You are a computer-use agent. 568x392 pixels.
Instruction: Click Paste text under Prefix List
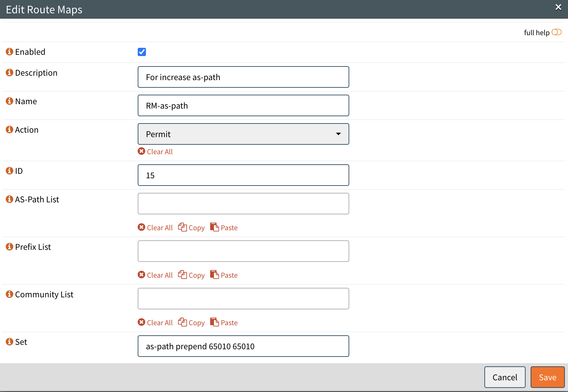click(229, 275)
